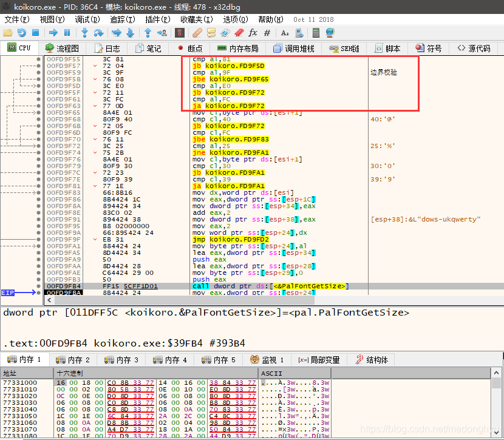Select the 内存 1 dump tab
This screenshot has width=504, height=440.
(x=24, y=359)
